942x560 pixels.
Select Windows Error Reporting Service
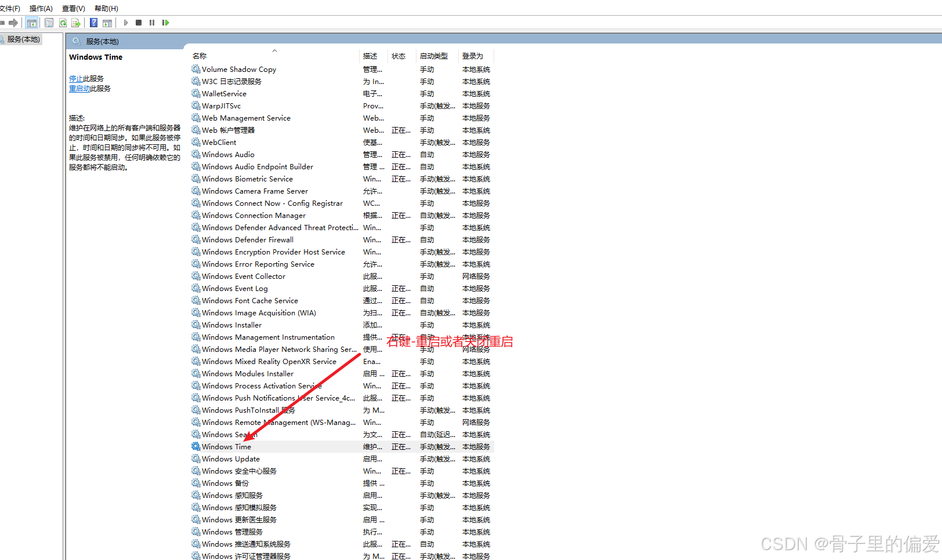coord(342,264)
